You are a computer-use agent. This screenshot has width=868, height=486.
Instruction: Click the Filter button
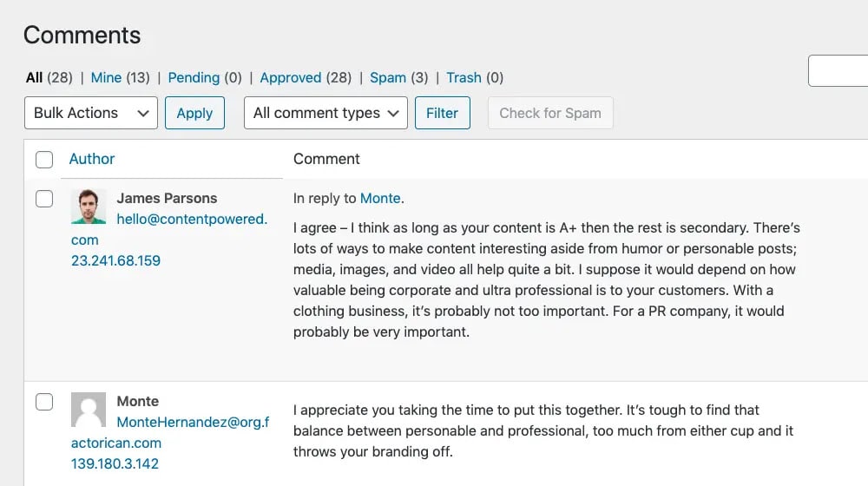tap(443, 113)
